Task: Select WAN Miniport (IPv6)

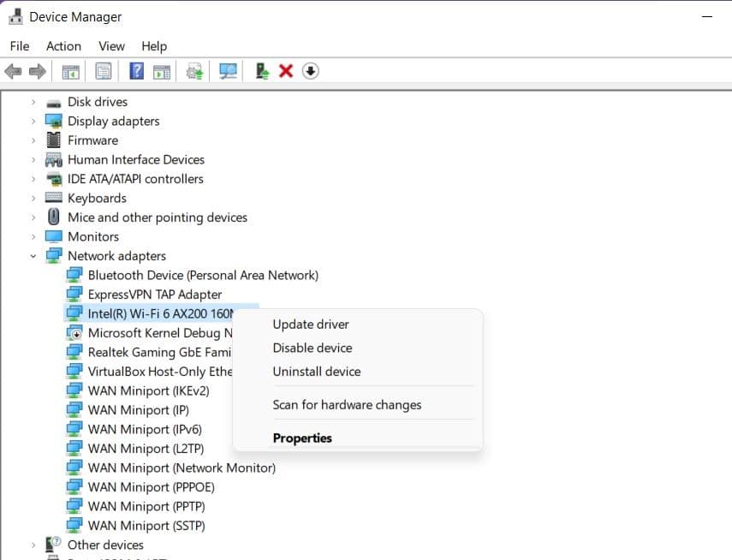Action: point(145,429)
